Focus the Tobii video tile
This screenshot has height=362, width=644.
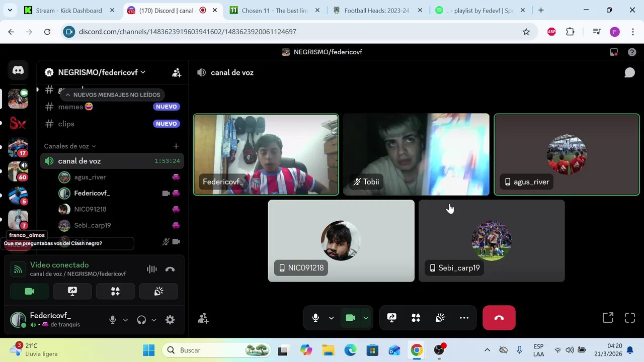(416, 154)
